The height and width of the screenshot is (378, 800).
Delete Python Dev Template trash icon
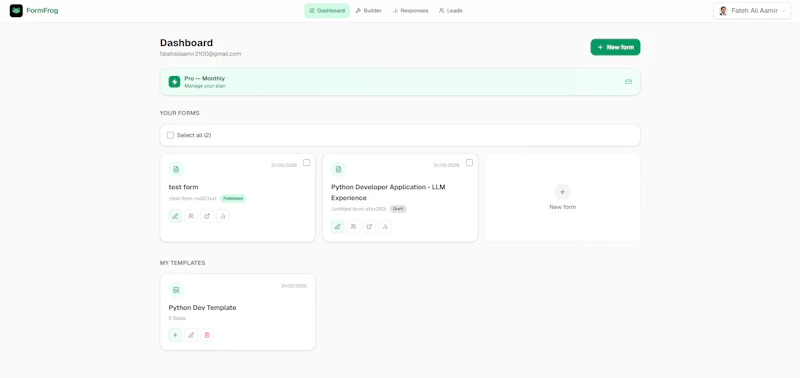click(207, 335)
